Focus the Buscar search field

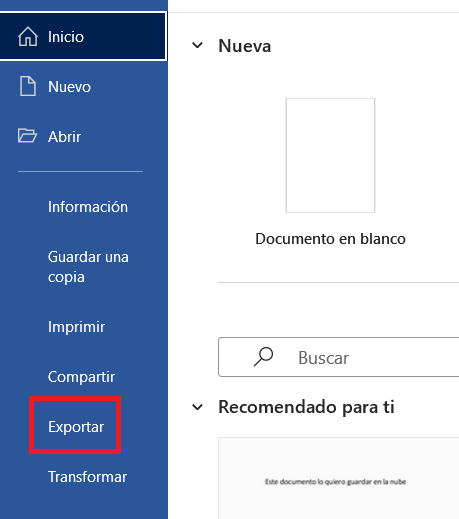[x=339, y=357]
